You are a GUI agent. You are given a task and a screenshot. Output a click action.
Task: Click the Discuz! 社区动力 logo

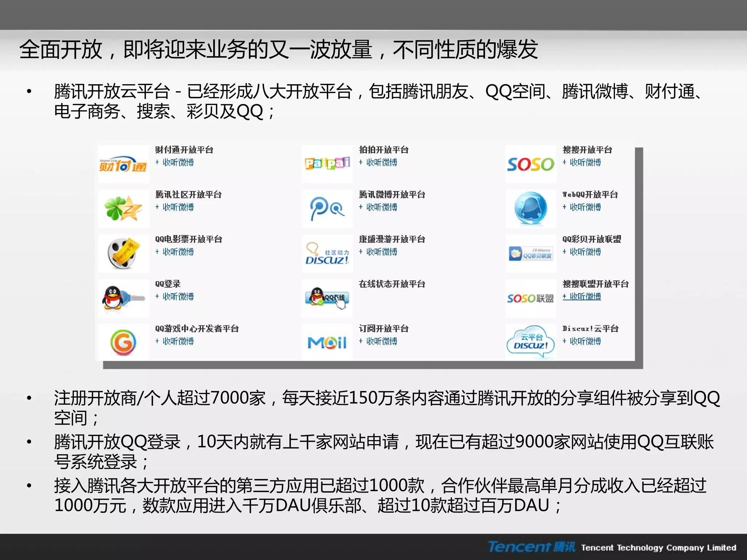327,254
